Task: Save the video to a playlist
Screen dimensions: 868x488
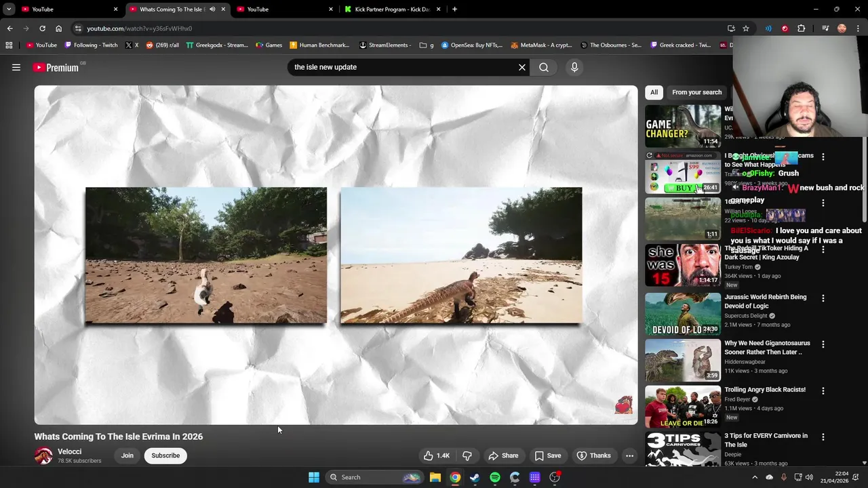Action: click(548, 455)
